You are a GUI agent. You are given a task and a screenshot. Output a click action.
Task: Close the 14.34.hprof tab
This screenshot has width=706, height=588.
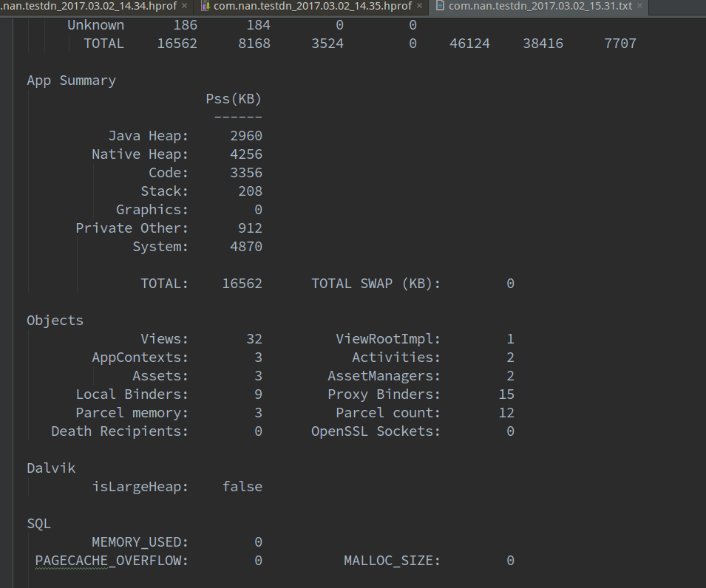[x=184, y=6]
